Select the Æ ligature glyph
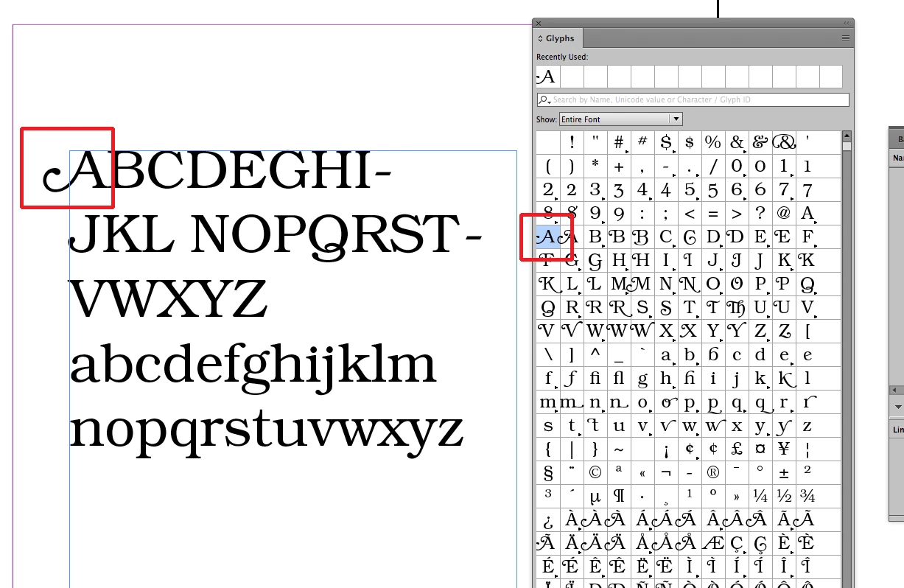Image resolution: width=904 pixels, height=588 pixels. [x=712, y=544]
